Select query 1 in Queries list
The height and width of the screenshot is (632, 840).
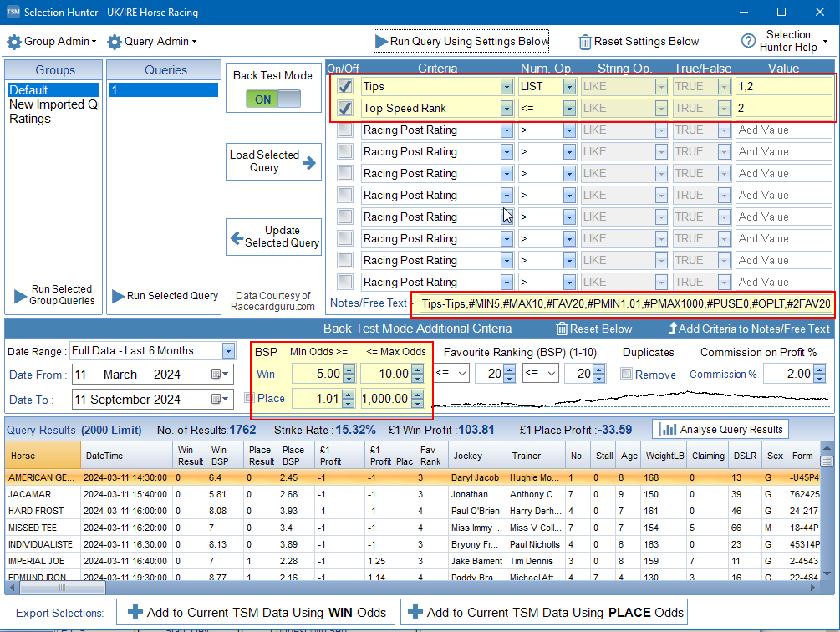164,90
